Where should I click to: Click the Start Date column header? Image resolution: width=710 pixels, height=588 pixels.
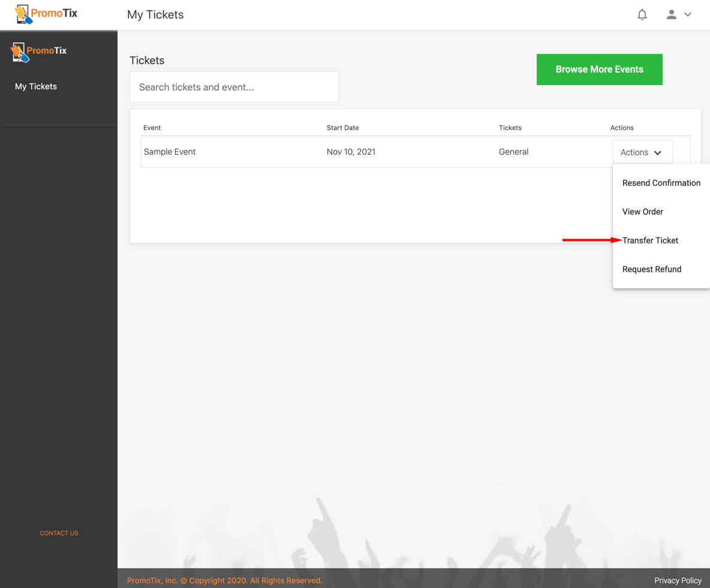(342, 128)
